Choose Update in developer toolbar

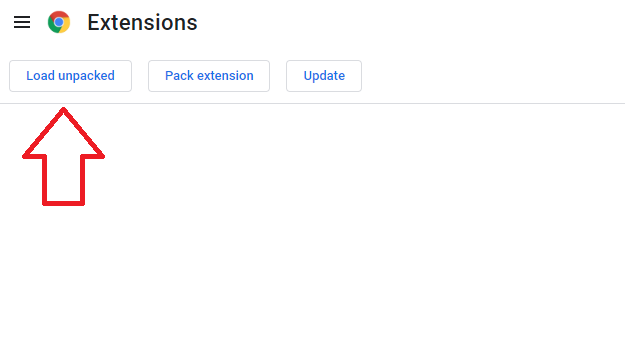324,76
